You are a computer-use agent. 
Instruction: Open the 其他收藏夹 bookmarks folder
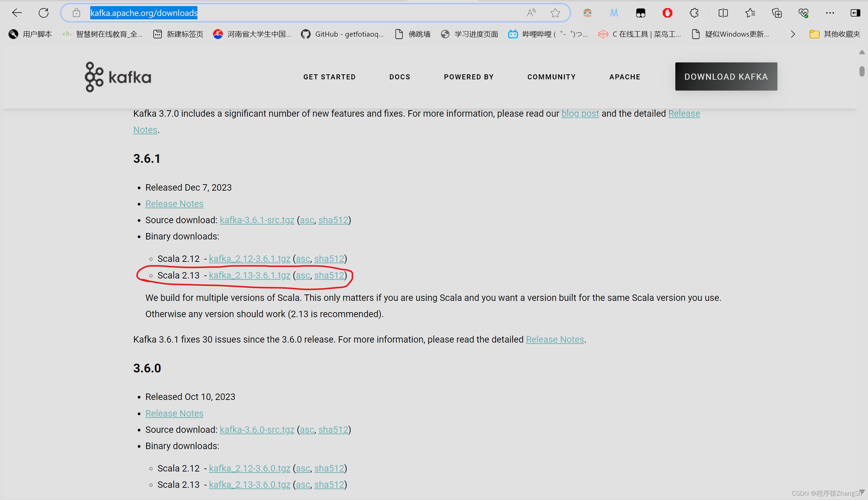tap(835, 34)
